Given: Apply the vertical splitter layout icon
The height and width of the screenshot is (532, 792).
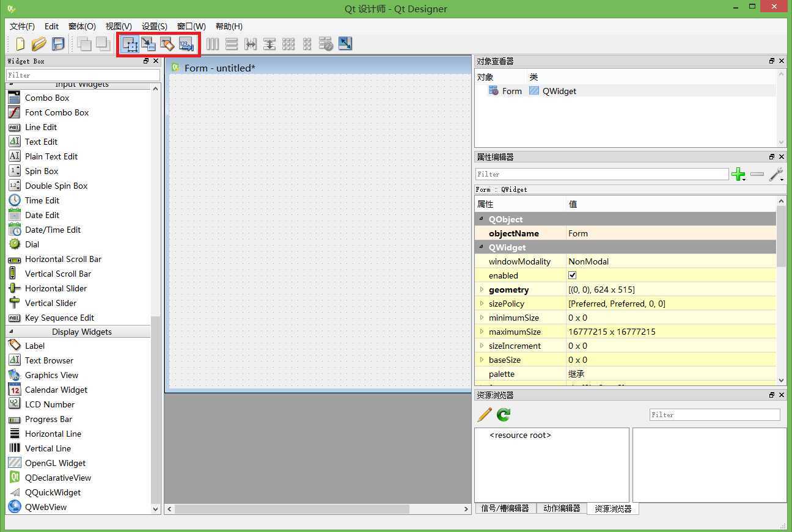Looking at the screenshot, I should pyautogui.click(x=269, y=44).
